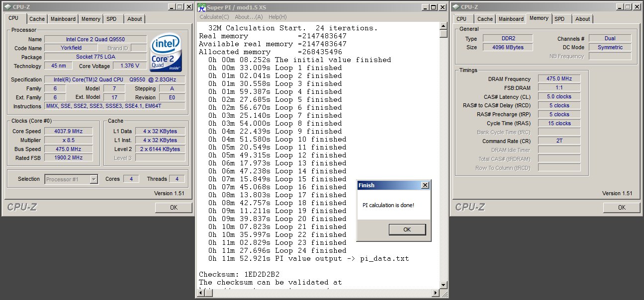Click the DRAM Frequency value 475.0 MHz
This screenshot has width=644, height=300.
559,79
